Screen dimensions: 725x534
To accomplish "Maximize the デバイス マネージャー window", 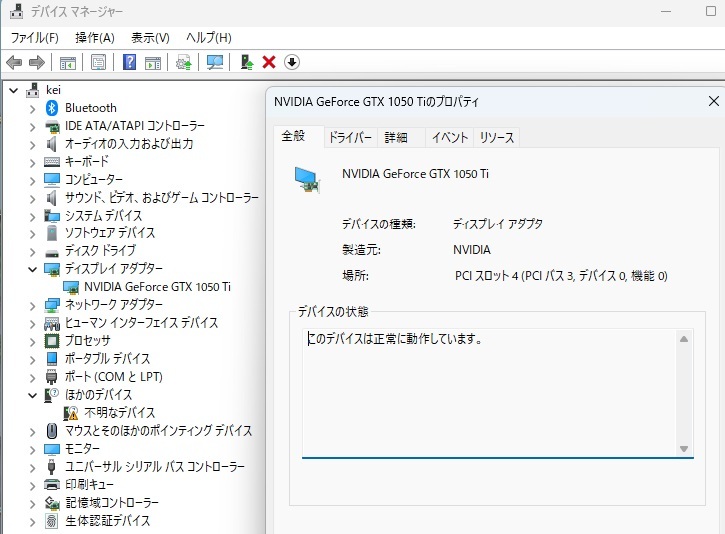I will 711,11.
